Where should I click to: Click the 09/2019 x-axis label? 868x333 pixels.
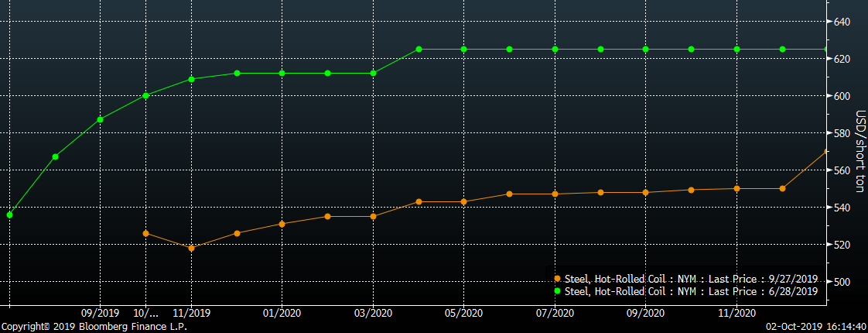click(x=101, y=313)
